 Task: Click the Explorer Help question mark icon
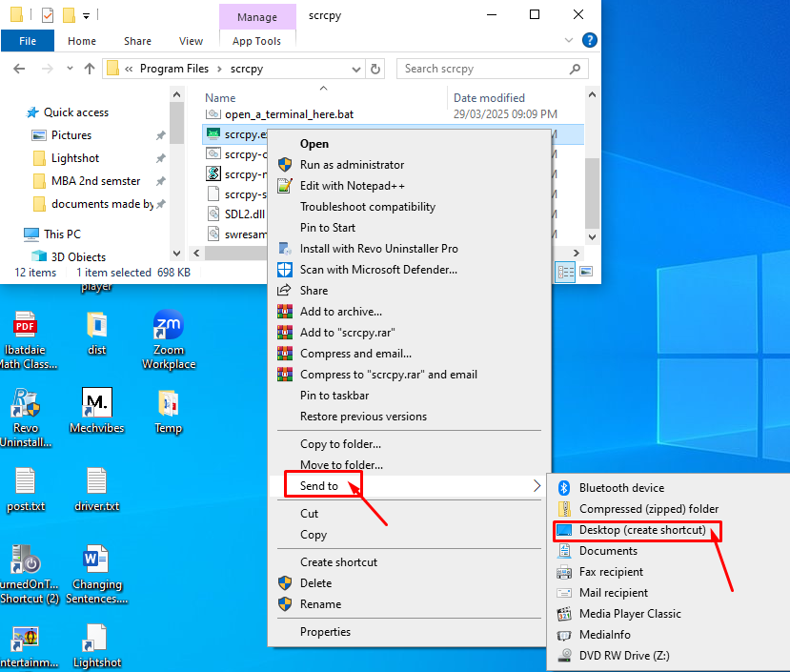coord(590,41)
